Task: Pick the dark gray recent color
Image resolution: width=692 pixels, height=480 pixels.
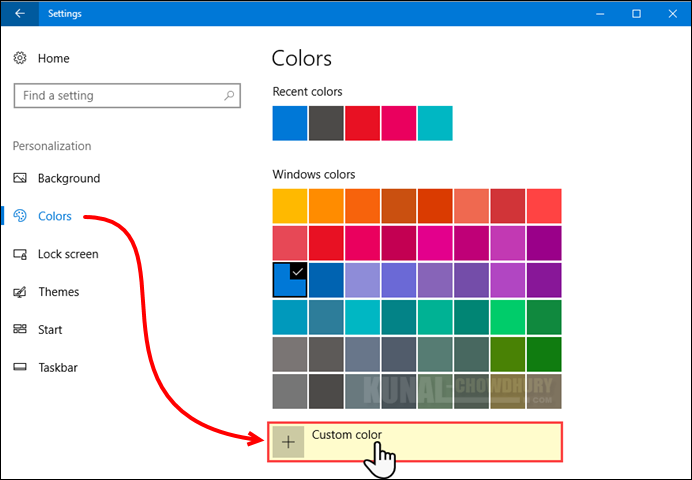Action: (326, 123)
